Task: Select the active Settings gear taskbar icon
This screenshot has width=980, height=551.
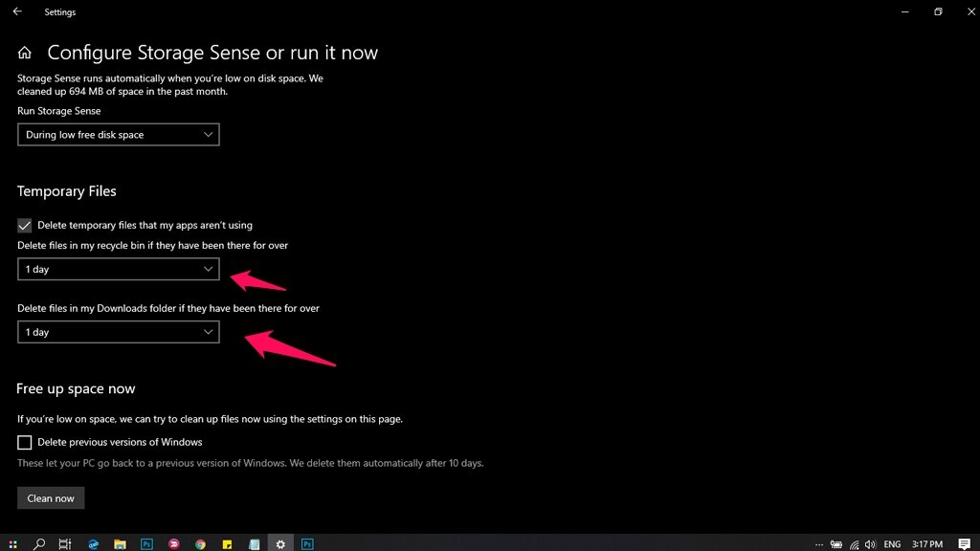Action: coord(280,544)
